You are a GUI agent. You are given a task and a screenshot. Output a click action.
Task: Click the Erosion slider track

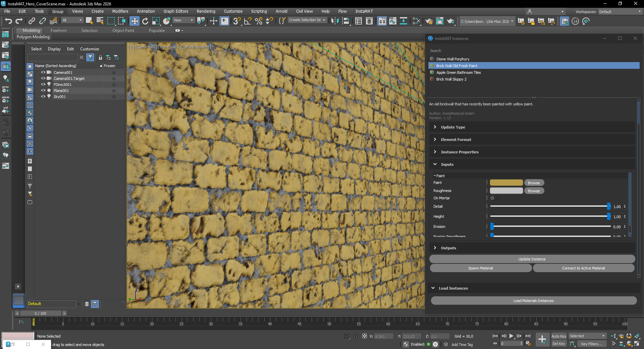pos(550,227)
